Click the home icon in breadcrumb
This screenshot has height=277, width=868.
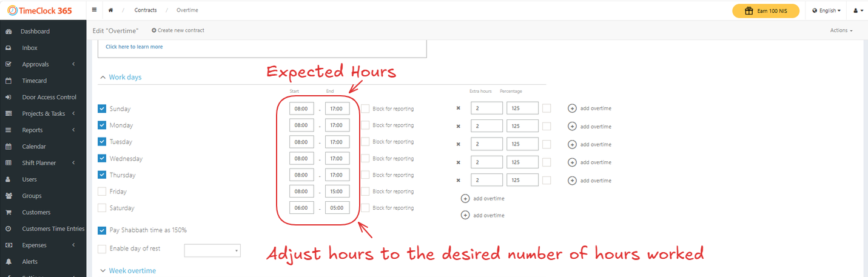(x=110, y=10)
